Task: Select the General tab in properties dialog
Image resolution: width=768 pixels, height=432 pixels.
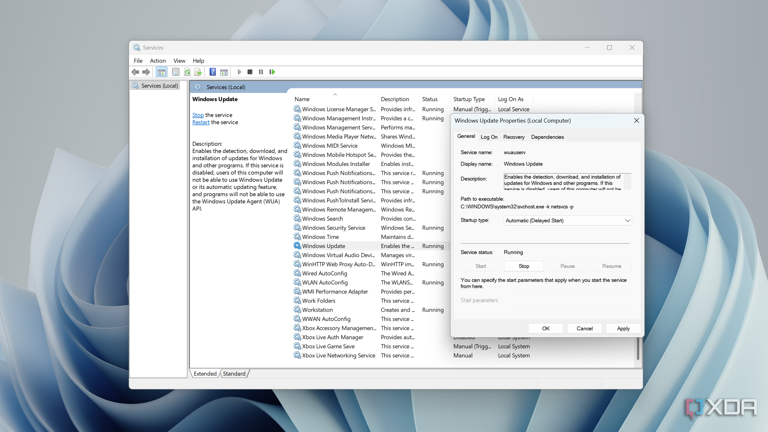Action: coord(466,136)
